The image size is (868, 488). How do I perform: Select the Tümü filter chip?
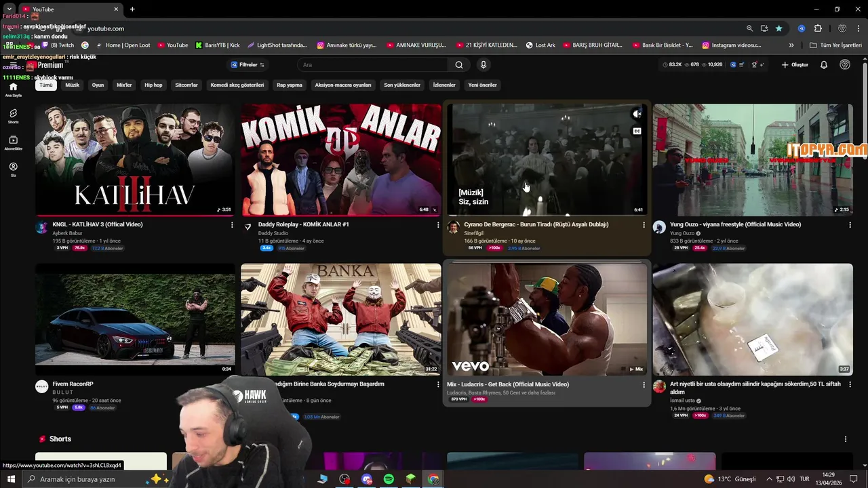tap(46, 85)
